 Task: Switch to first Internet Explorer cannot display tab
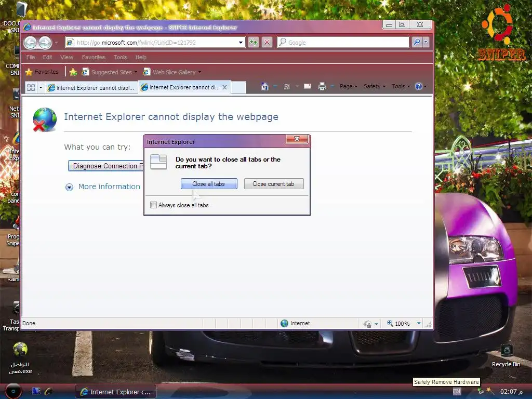[x=91, y=87]
